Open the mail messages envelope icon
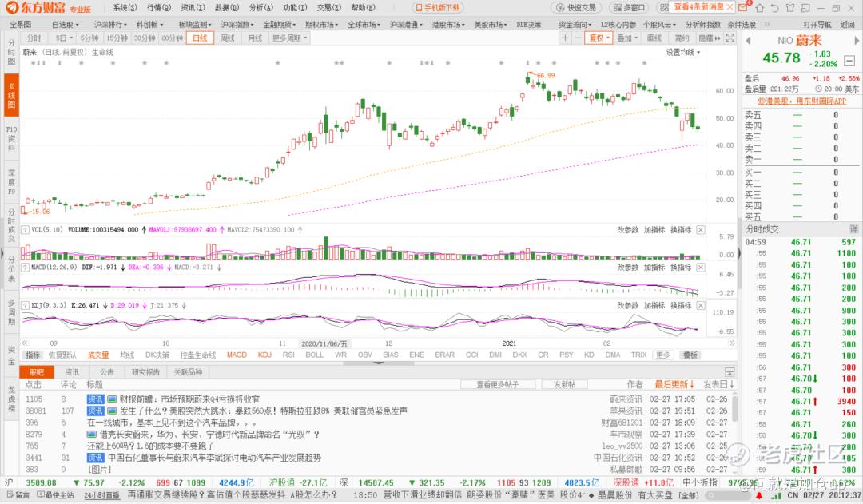This screenshot has height=504, width=863. click(x=743, y=7)
